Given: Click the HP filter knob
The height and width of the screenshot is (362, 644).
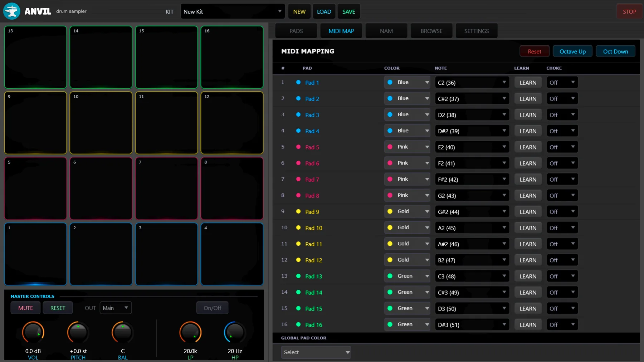Looking at the screenshot, I should tap(235, 332).
